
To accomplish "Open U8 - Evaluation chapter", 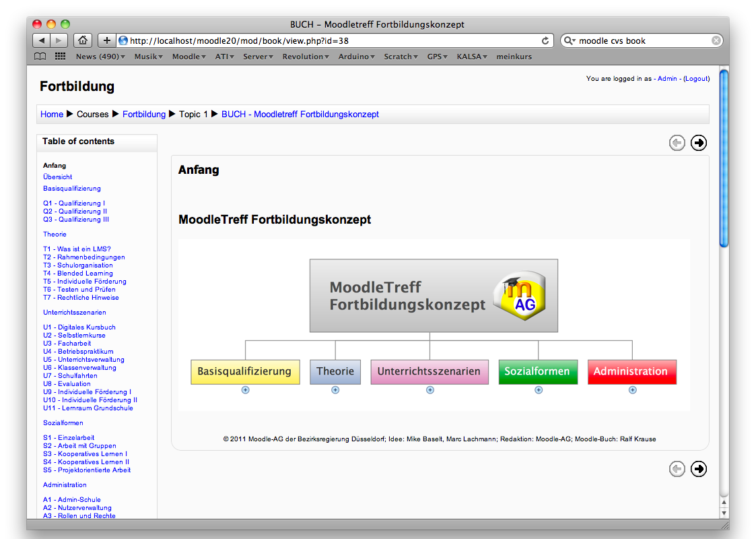I will click(67, 383).
